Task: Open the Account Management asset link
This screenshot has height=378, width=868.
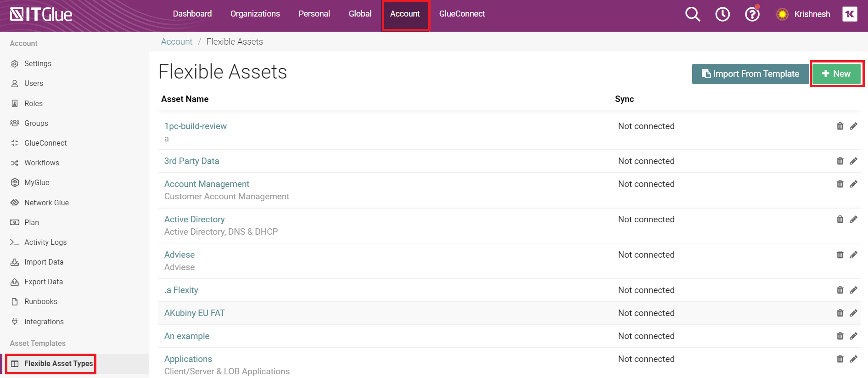Action: pos(207,184)
